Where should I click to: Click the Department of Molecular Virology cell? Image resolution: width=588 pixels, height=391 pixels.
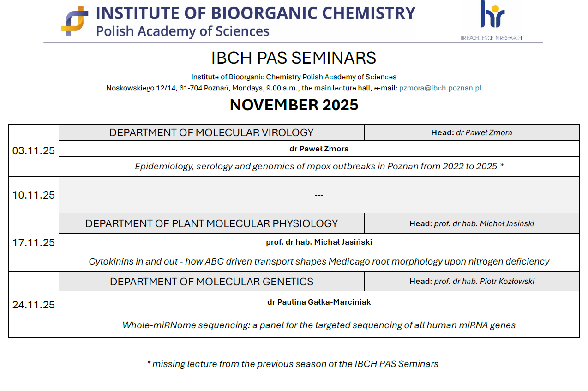tap(211, 132)
